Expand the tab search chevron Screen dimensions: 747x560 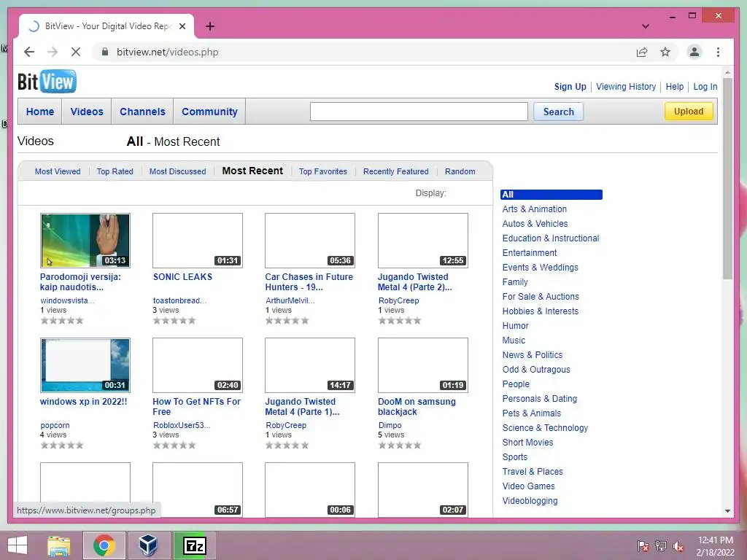(x=645, y=26)
